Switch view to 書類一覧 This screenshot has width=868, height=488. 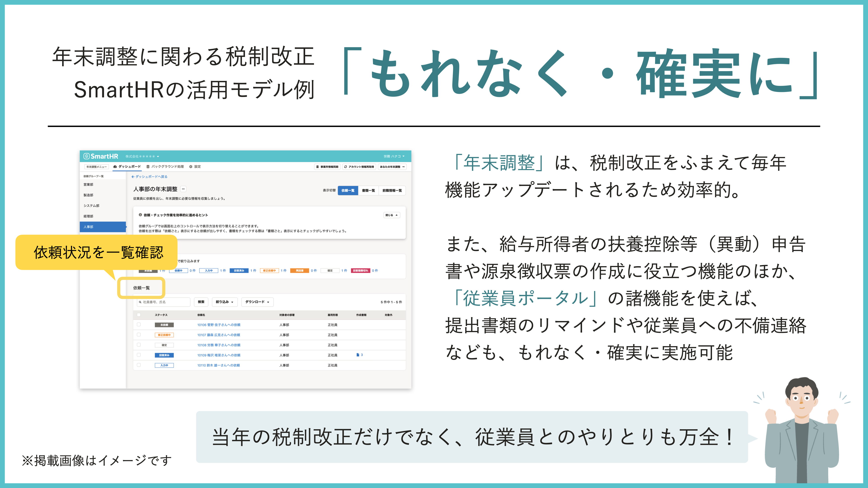click(368, 191)
